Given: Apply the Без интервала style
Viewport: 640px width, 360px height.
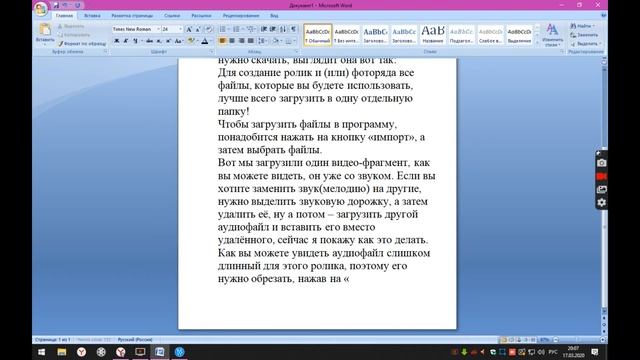Looking at the screenshot, I should pos(347,35).
